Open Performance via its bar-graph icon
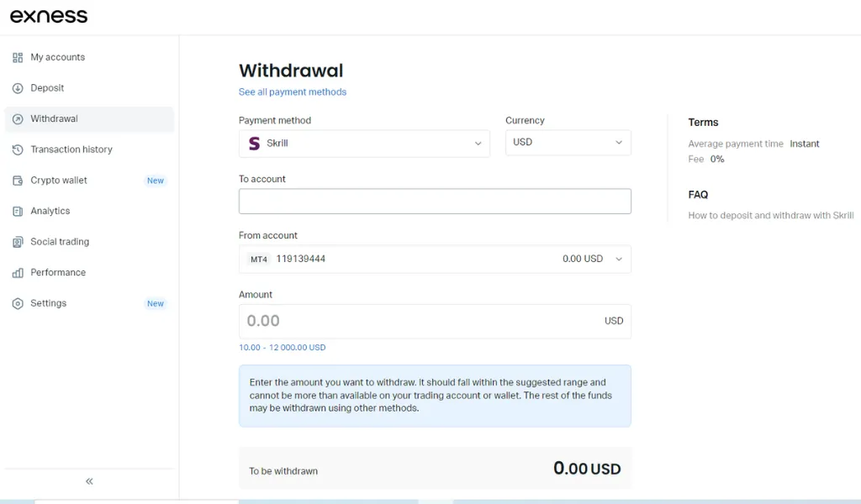The height and width of the screenshot is (504, 861). (x=17, y=272)
